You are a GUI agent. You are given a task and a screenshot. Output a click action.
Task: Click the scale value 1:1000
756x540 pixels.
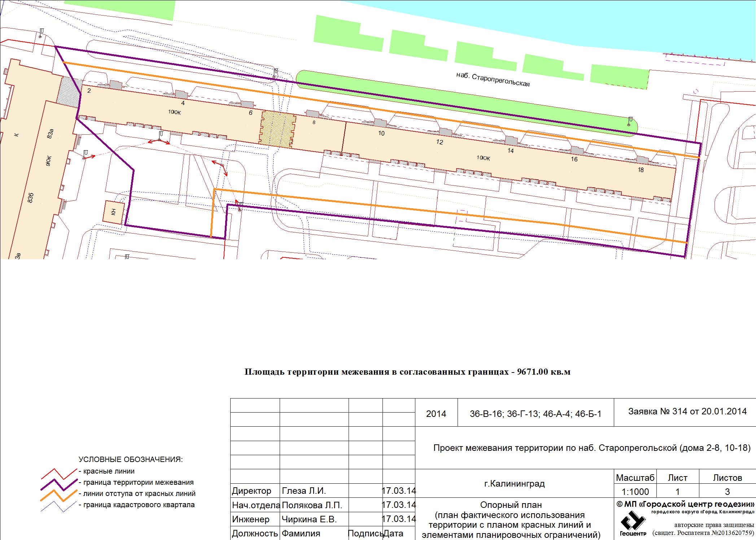(x=635, y=492)
